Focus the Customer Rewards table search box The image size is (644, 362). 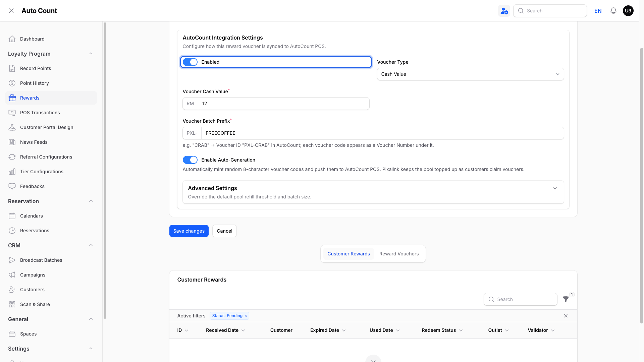520,299
